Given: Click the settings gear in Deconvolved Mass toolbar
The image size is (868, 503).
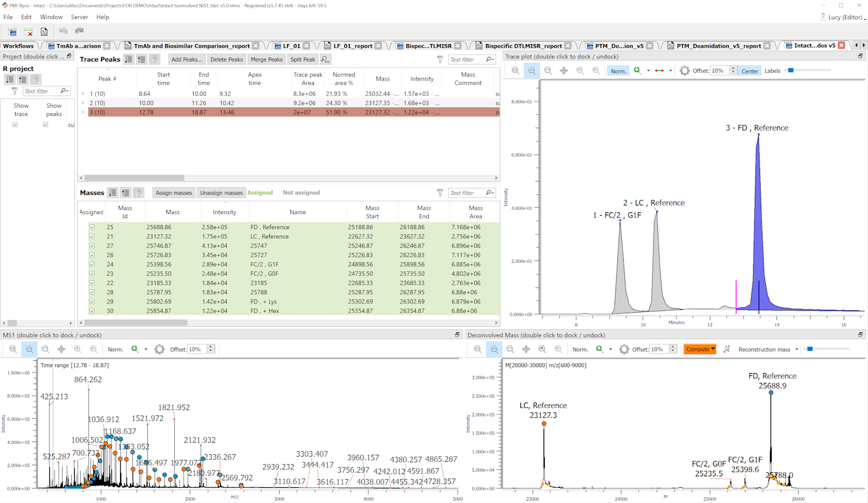Looking at the screenshot, I should (x=624, y=349).
